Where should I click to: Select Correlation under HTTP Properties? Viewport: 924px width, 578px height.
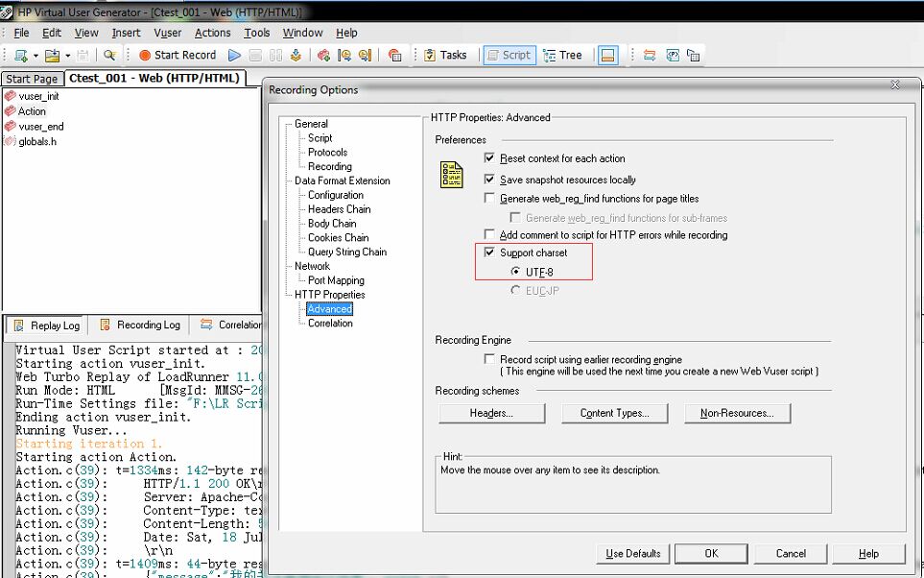click(x=330, y=324)
